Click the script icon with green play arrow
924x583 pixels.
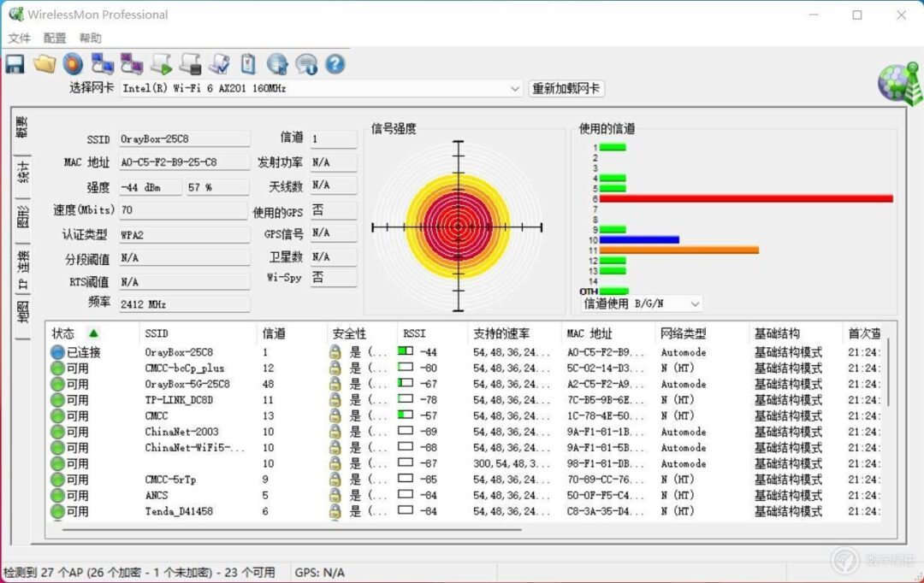tap(162, 63)
